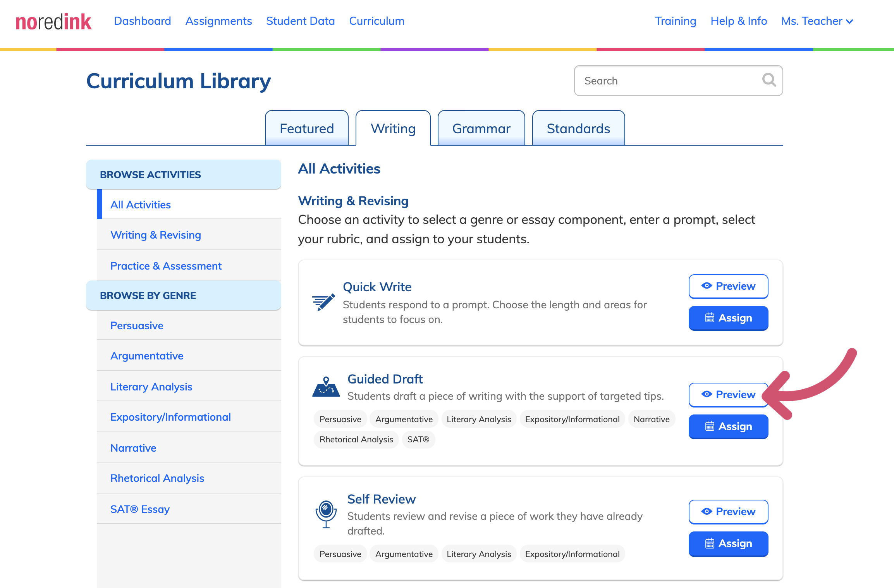The image size is (894, 588).
Task: Switch to the Grammar tab
Action: pyautogui.click(x=481, y=128)
